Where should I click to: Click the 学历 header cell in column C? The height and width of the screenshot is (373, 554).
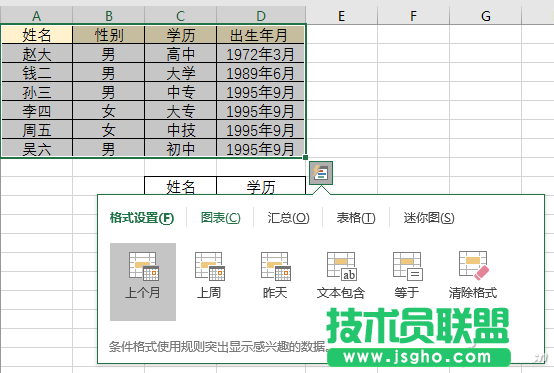click(x=181, y=35)
